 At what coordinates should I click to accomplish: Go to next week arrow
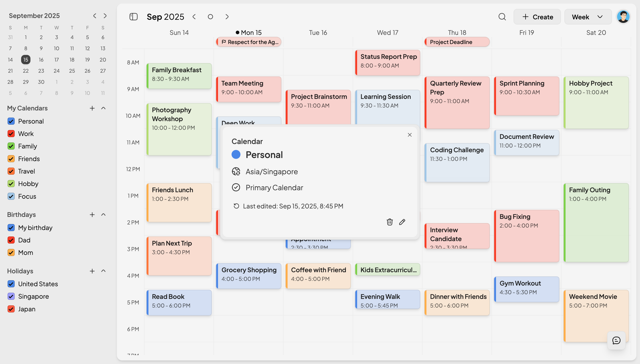click(x=227, y=17)
